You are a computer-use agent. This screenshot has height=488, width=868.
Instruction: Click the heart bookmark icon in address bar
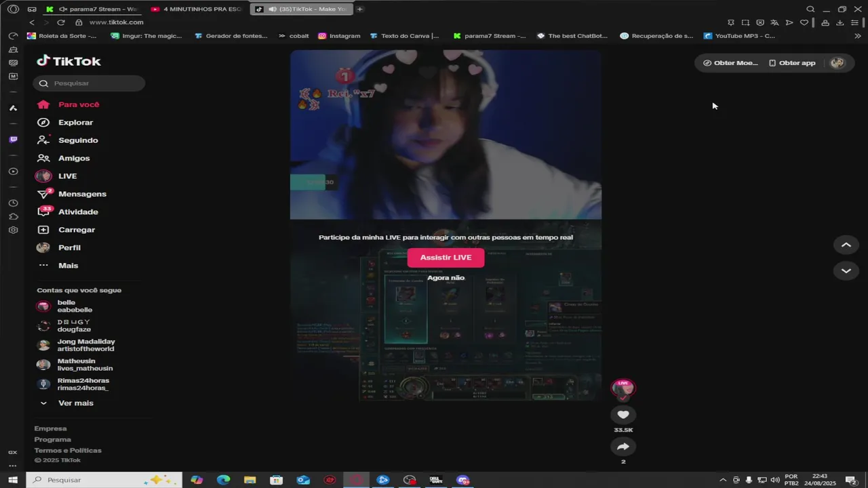pos(804,22)
